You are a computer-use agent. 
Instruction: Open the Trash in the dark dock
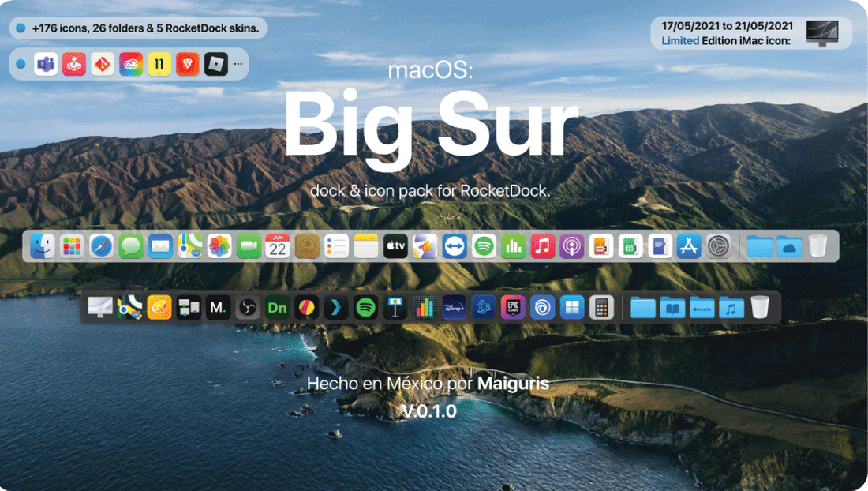pyautogui.click(x=760, y=307)
